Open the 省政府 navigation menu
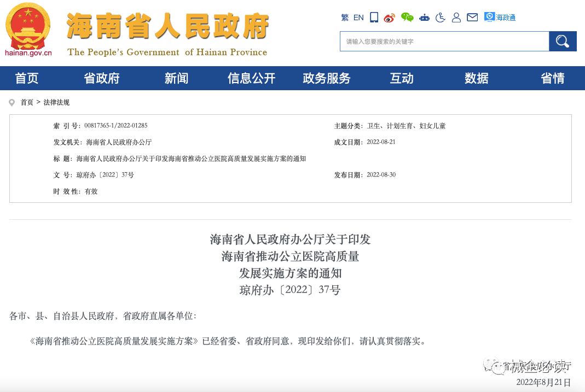This screenshot has height=392, width=585. point(102,78)
